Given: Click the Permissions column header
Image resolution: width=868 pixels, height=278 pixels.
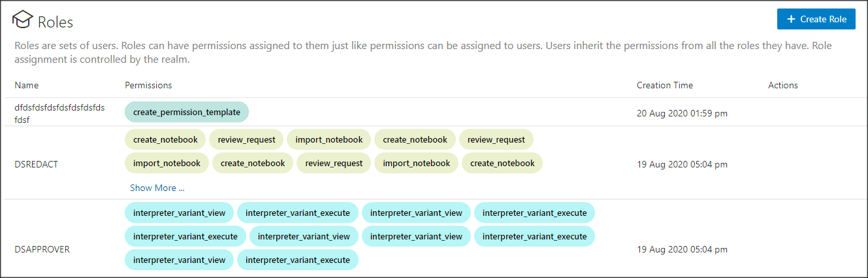Looking at the screenshot, I should [148, 85].
